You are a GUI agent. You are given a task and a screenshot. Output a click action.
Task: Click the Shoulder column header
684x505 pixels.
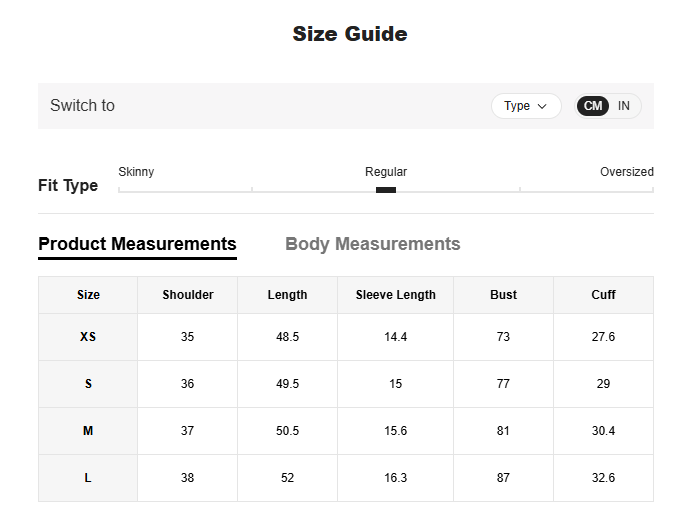pos(188,295)
